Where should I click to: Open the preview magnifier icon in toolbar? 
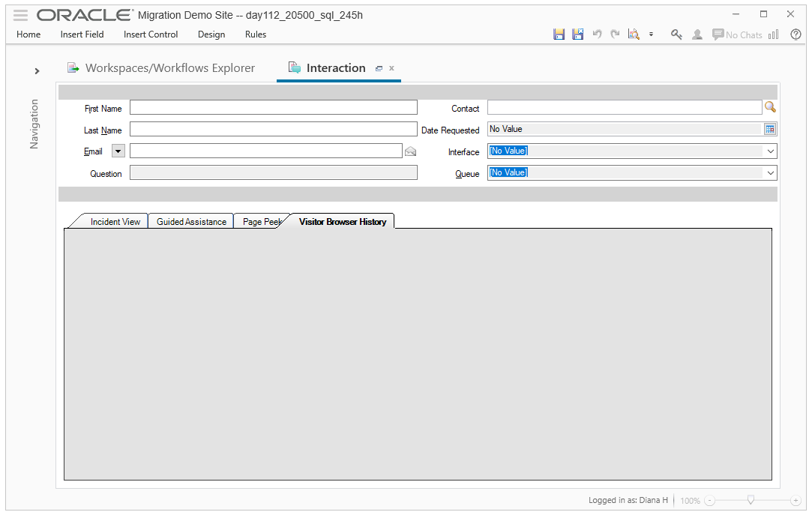tap(634, 34)
